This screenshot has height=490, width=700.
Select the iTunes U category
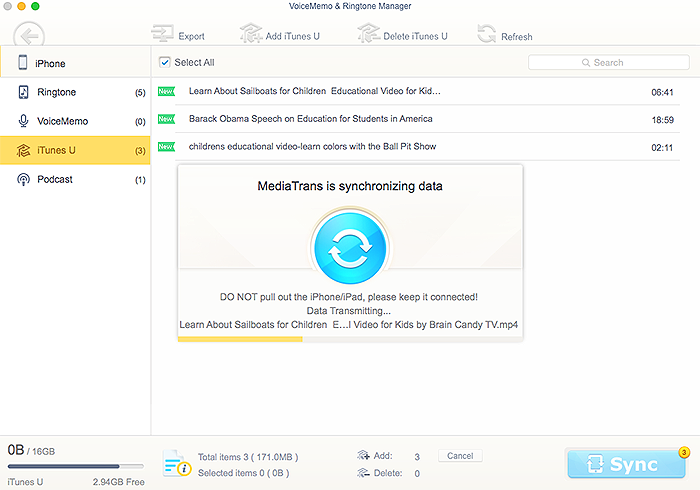pyautogui.click(x=75, y=150)
